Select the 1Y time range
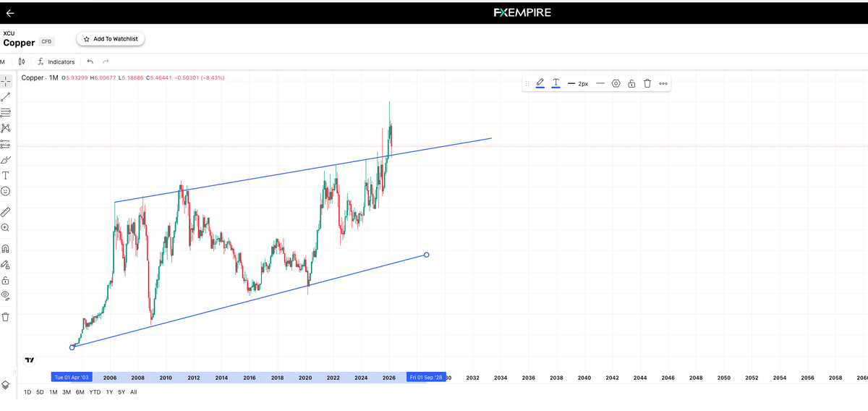 pyautogui.click(x=109, y=392)
